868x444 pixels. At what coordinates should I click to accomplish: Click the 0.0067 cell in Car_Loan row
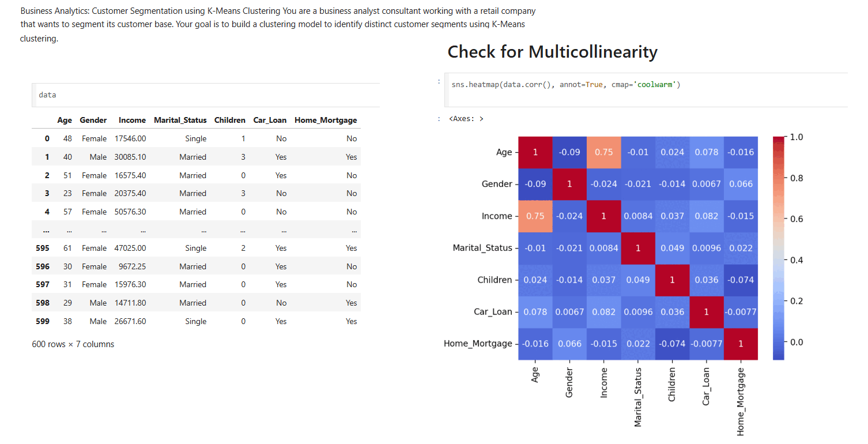[x=569, y=312]
